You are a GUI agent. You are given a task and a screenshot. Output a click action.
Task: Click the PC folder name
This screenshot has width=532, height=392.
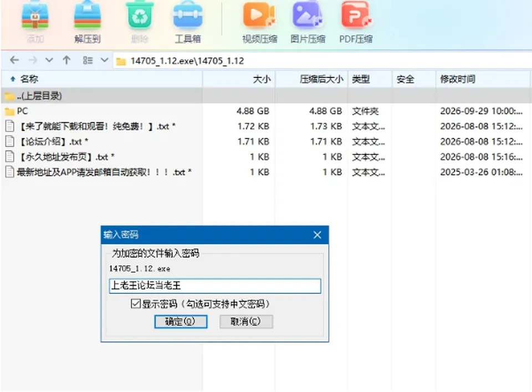pos(22,111)
